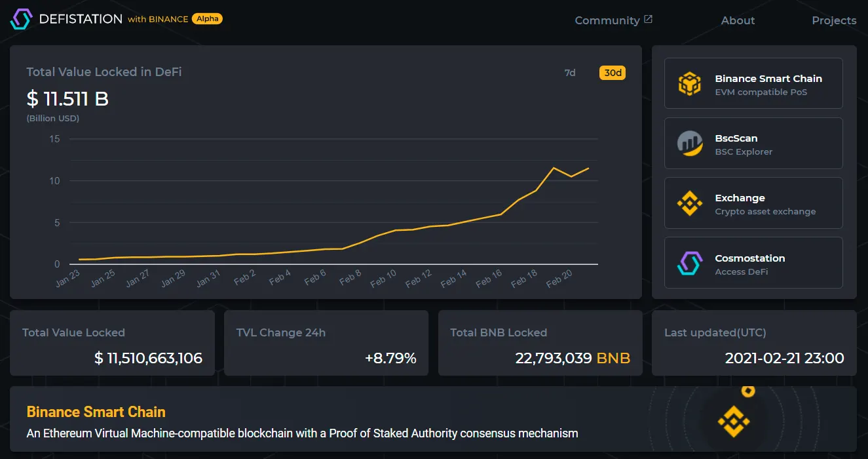Click the Binance Exchange diamond icon
The width and height of the screenshot is (868, 459).
tap(689, 203)
